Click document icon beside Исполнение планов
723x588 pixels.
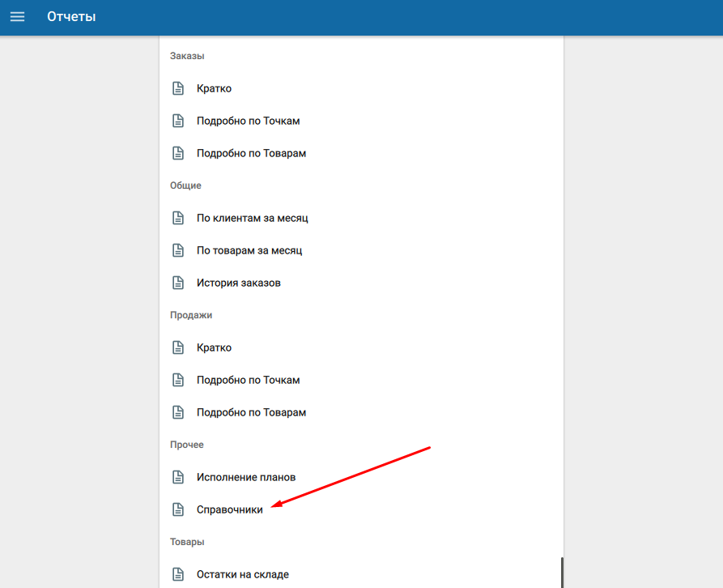pos(178,477)
